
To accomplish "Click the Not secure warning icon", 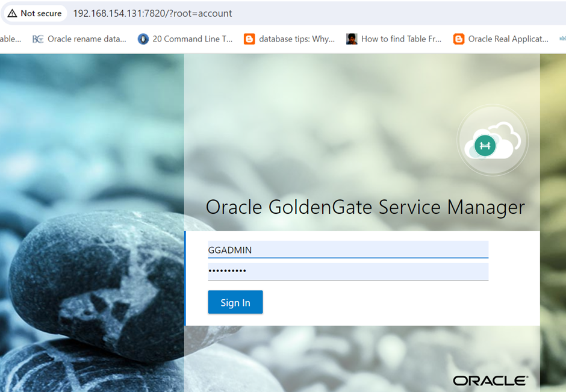I will (x=12, y=13).
